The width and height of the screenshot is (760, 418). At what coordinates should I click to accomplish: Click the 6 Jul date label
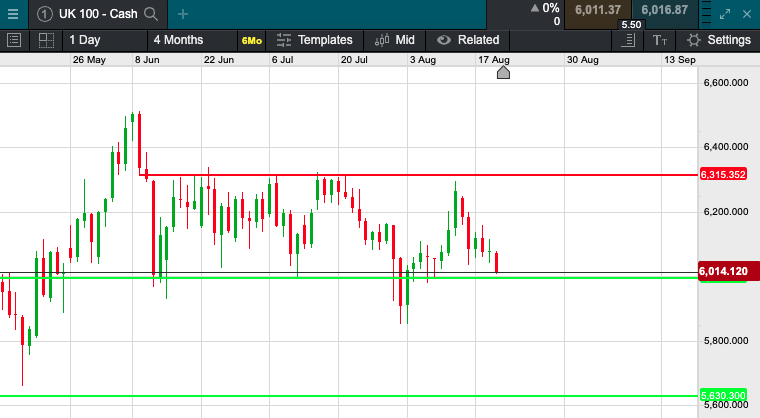point(282,60)
